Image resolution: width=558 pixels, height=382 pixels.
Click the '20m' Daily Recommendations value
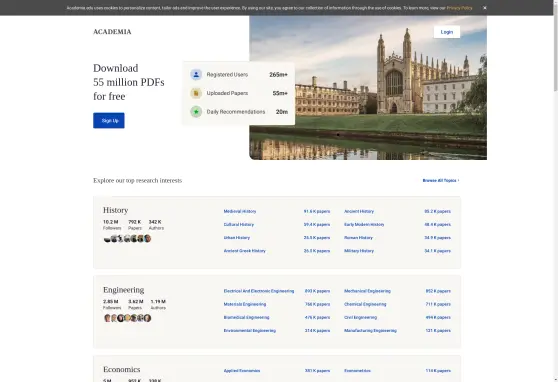pyautogui.click(x=282, y=112)
